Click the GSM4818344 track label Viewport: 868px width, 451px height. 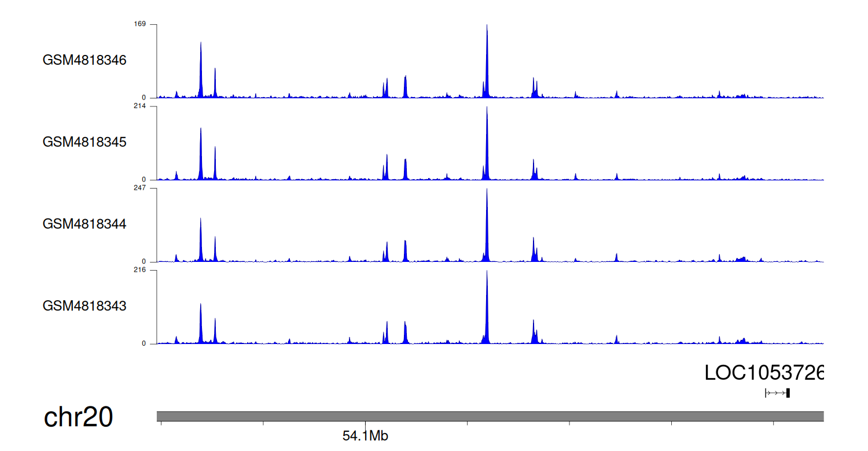click(x=84, y=224)
